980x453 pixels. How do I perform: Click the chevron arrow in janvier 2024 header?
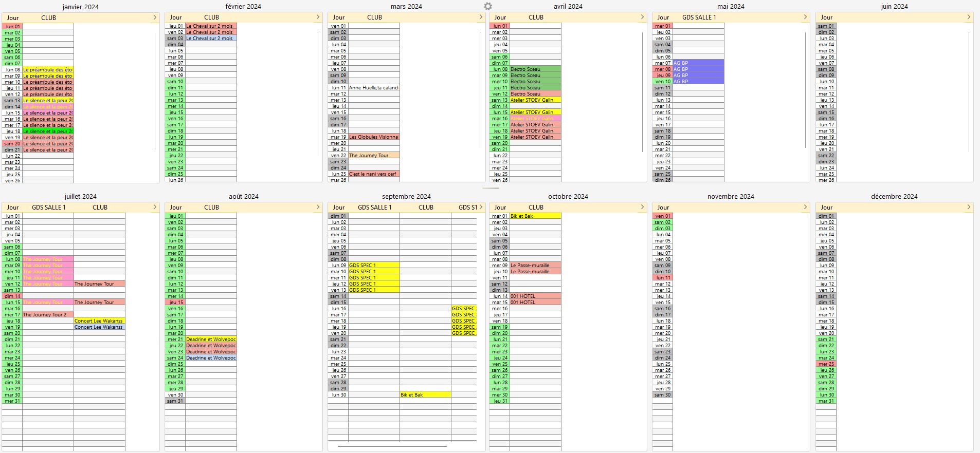(x=155, y=17)
